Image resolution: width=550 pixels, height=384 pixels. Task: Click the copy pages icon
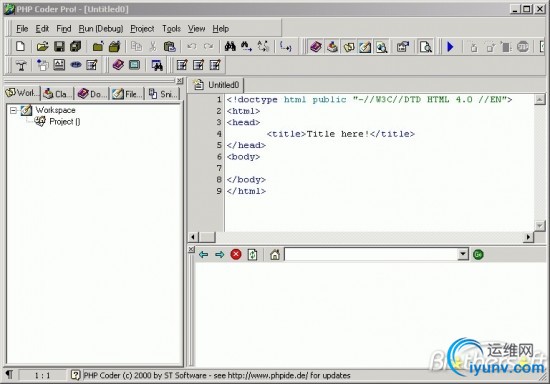point(136,46)
